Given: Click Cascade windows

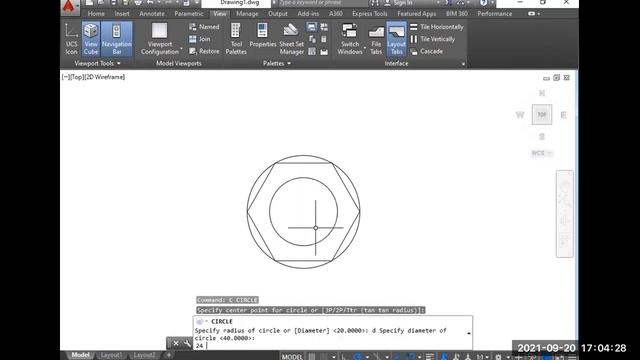Looking at the screenshot, I should pos(427,51).
